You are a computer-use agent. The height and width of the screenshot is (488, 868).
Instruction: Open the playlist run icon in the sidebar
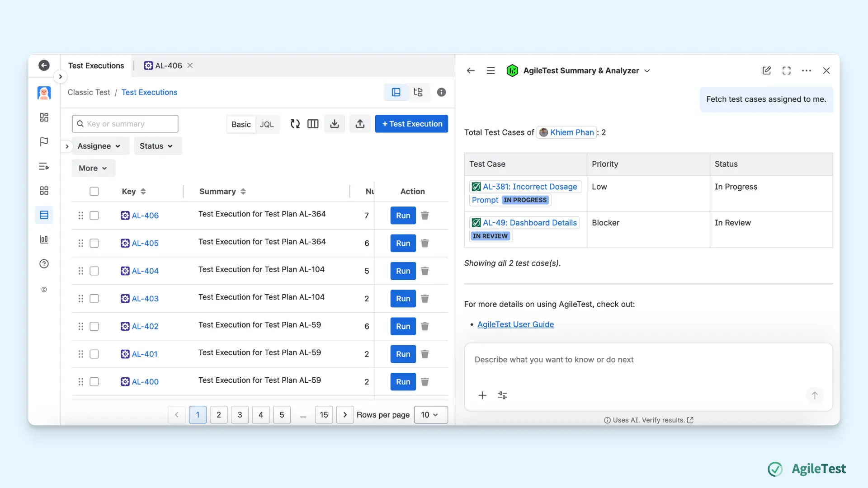44,166
